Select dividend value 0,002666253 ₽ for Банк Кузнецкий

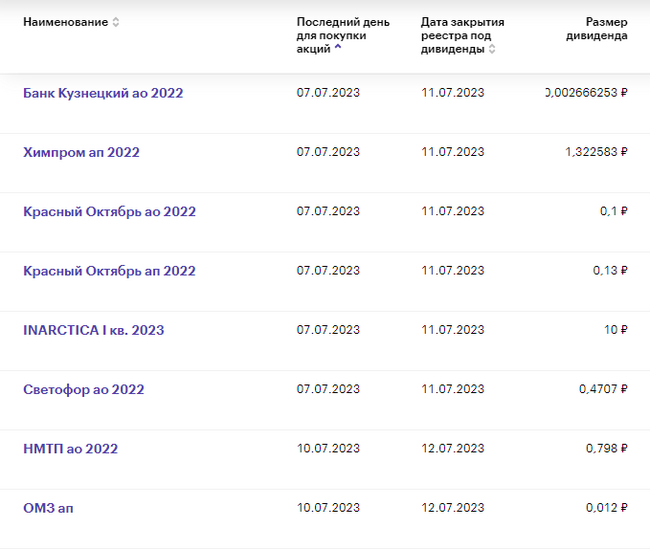click(x=587, y=92)
